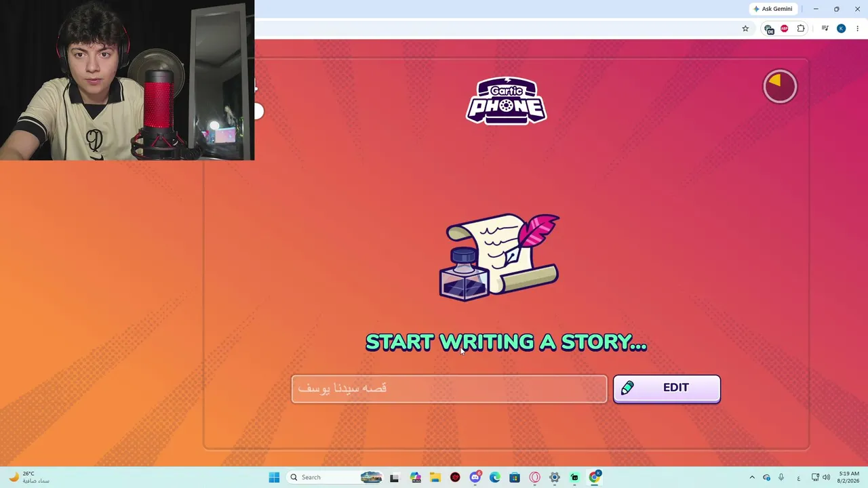Switch the Arabic keyboard language indicator
The image size is (868, 488).
point(798,478)
